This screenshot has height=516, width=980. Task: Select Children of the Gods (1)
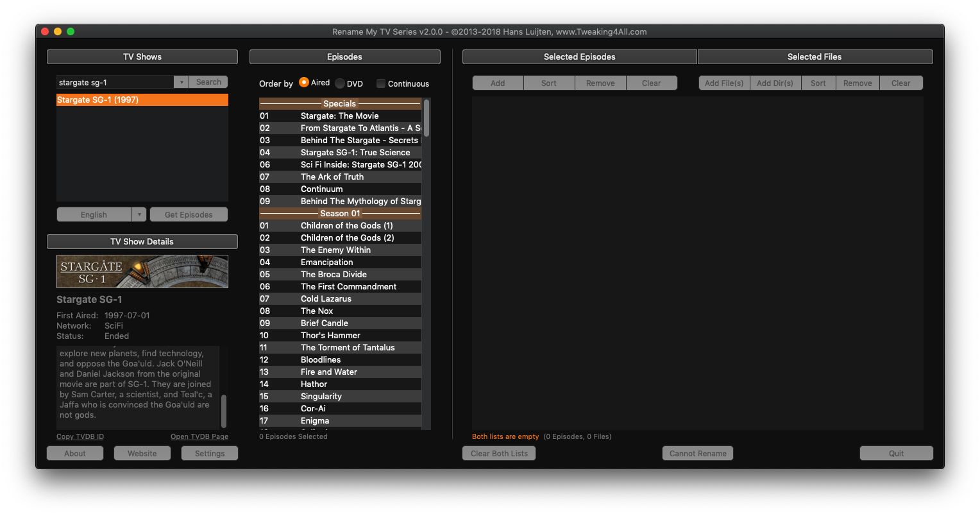click(340, 225)
